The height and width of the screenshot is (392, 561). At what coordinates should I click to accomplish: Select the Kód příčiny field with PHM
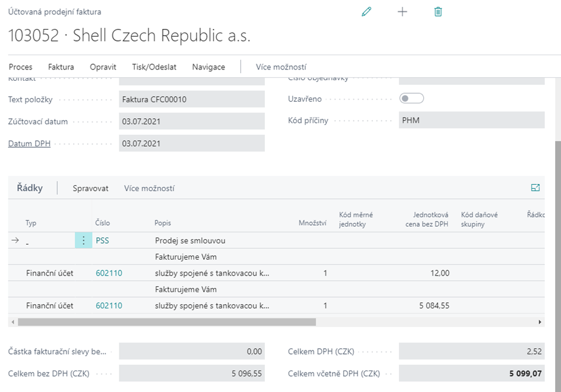471,121
